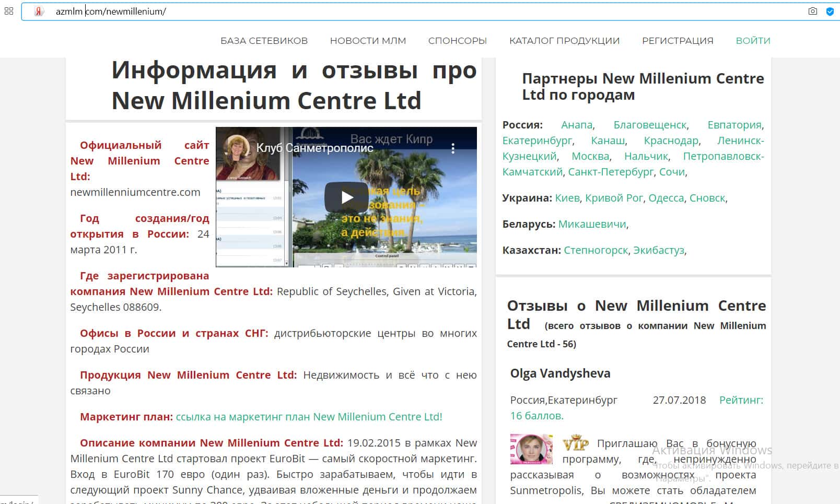Select the city link Сновск
Screen dimensions: 840x504
[x=707, y=198]
